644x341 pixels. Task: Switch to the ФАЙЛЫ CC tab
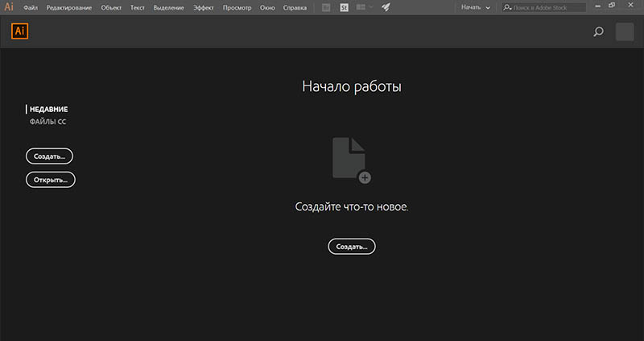(47, 122)
